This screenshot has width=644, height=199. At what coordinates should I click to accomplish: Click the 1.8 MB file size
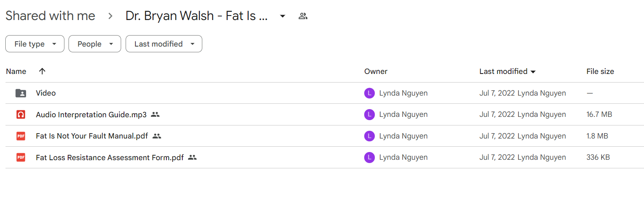coord(597,136)
